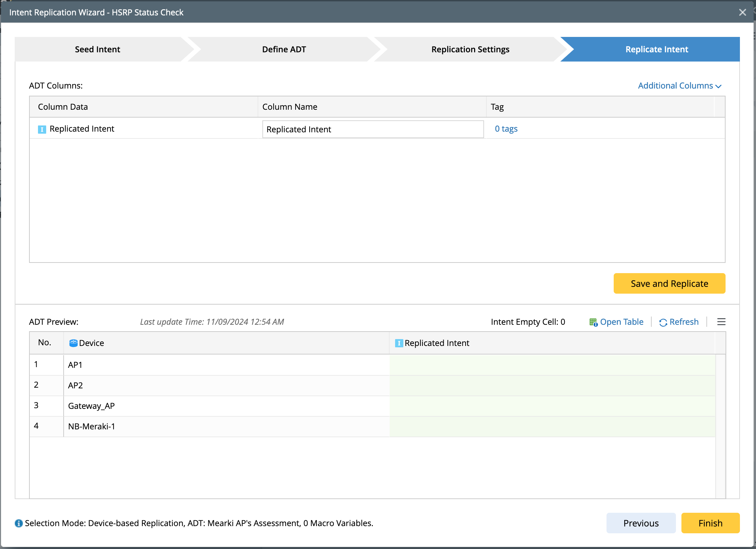Click the NB-Meraki-1 Replicated Intent cell
The height and width of the screenshot is (549, 756).
552,426
